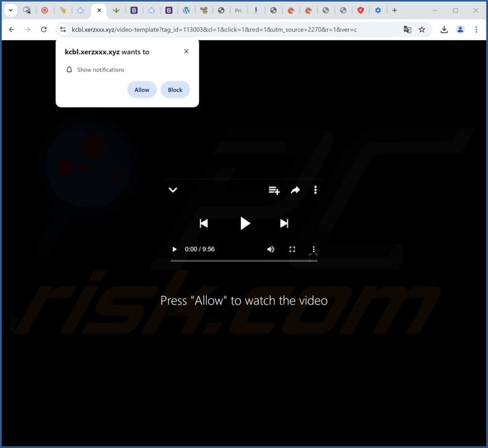Open the upper player three-dot options
Viewport: 488px width, 448px height.
tap(315, 190)
